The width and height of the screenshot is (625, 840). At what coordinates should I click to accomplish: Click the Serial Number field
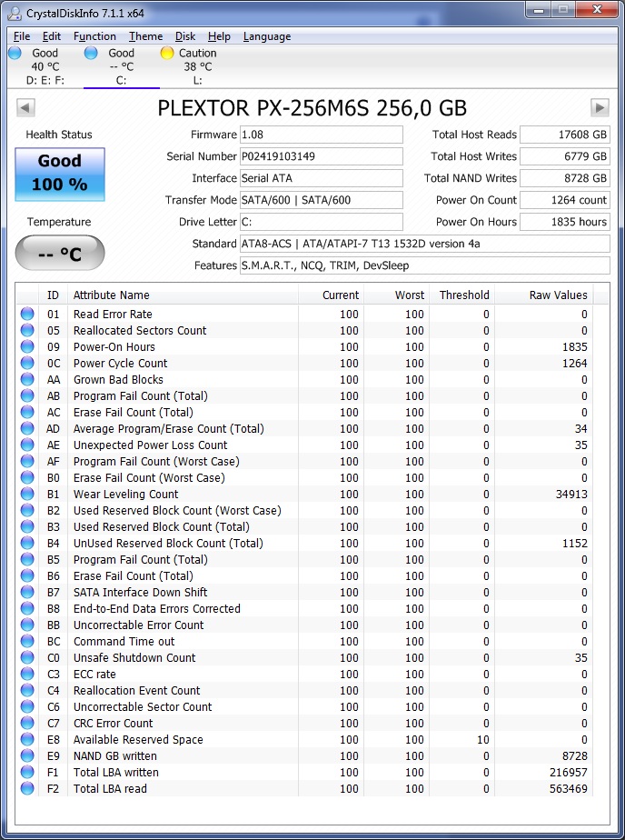pyautogui.click(x=321, y=156)
